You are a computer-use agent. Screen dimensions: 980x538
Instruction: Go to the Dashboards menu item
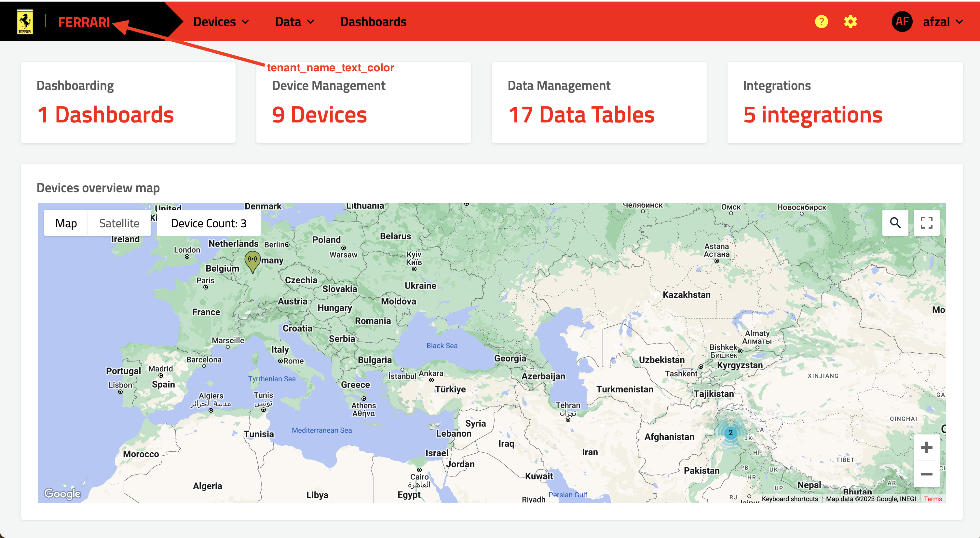pyautogui.click(x=373, y=22)
